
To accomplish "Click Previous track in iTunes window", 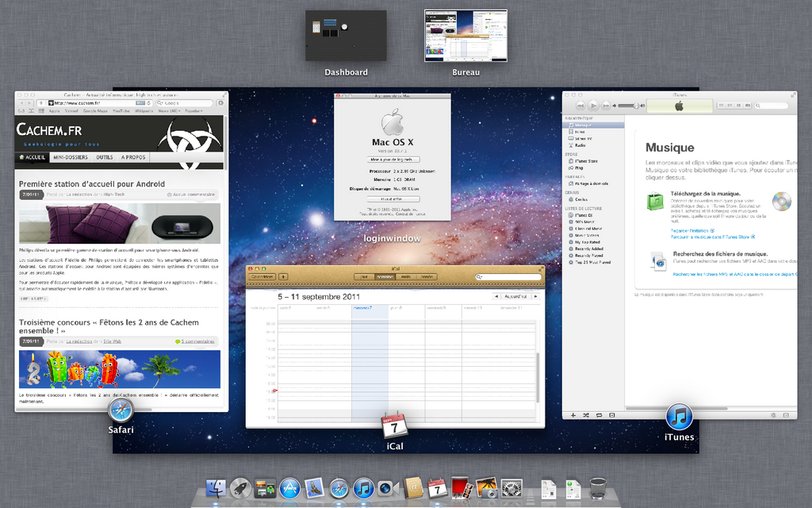I will [x=580, y=106].
